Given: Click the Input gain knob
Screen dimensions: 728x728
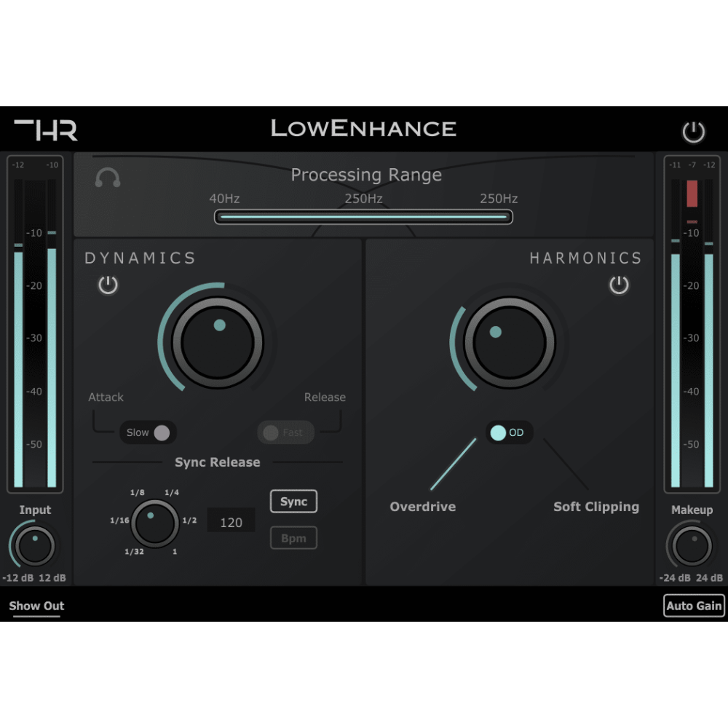Looking at the screenshot, I should 35,546.
